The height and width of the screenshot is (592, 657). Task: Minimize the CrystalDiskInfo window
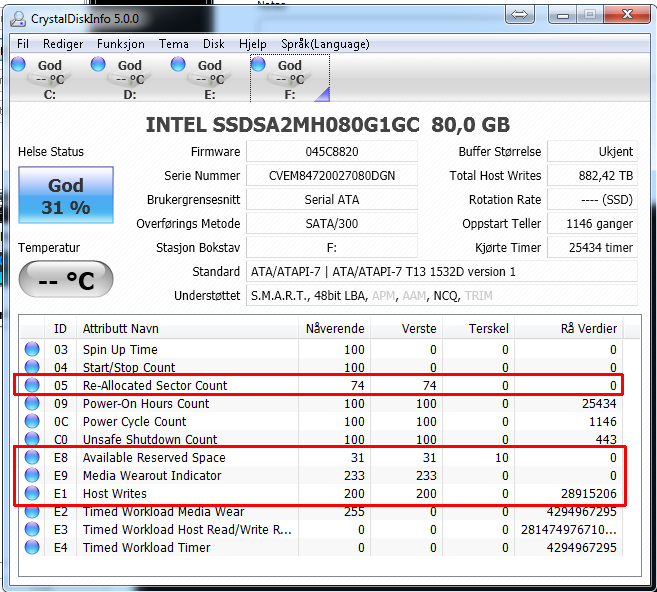coord(562,15)
